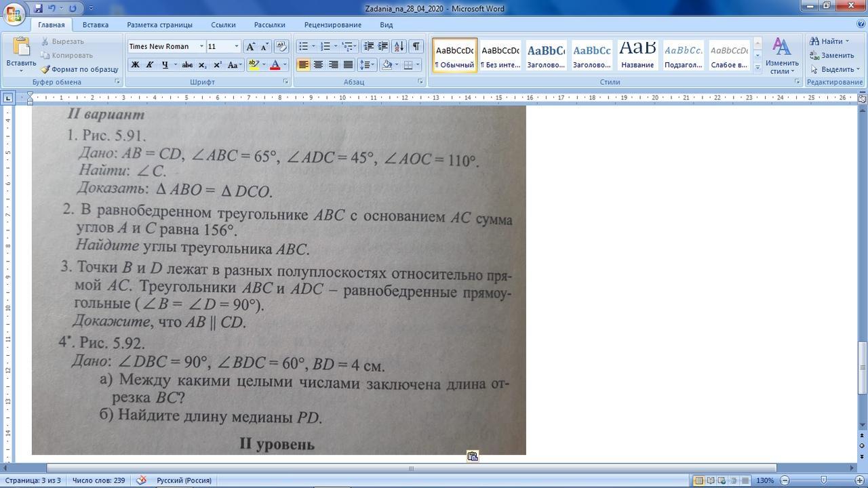Activate Формат по образцу painter
Image resolution: width=868 pixels, height=488 pixels.
[79, 69]
